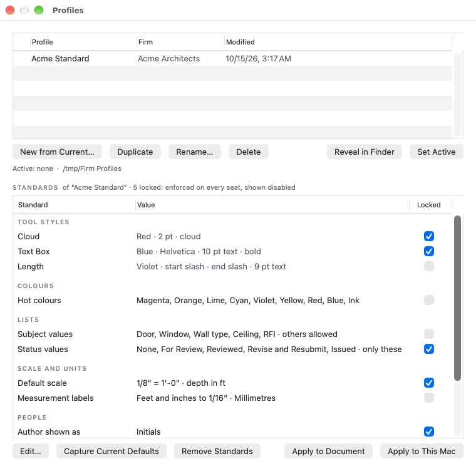Click the value 'Red · 2 pt · cloud'
The height and width of the screenshot is (471, 476).
pyautogui.click(x=168, y=236)
